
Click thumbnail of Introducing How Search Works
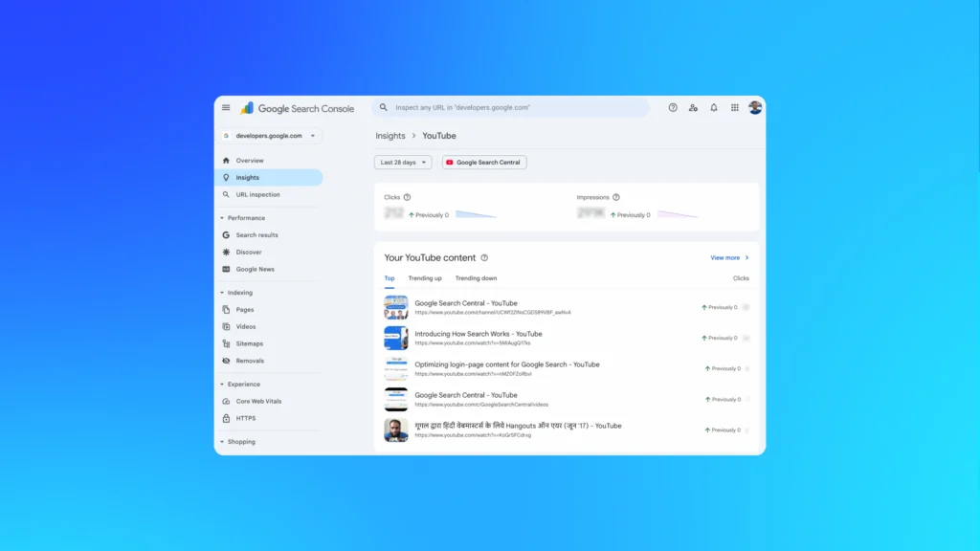click(395, 338)
